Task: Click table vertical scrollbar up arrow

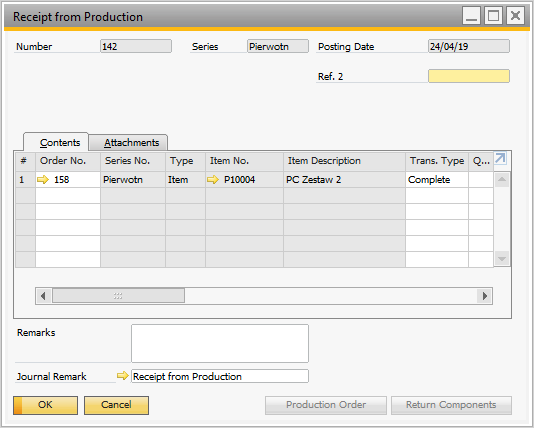Action: tap(502, 180)
